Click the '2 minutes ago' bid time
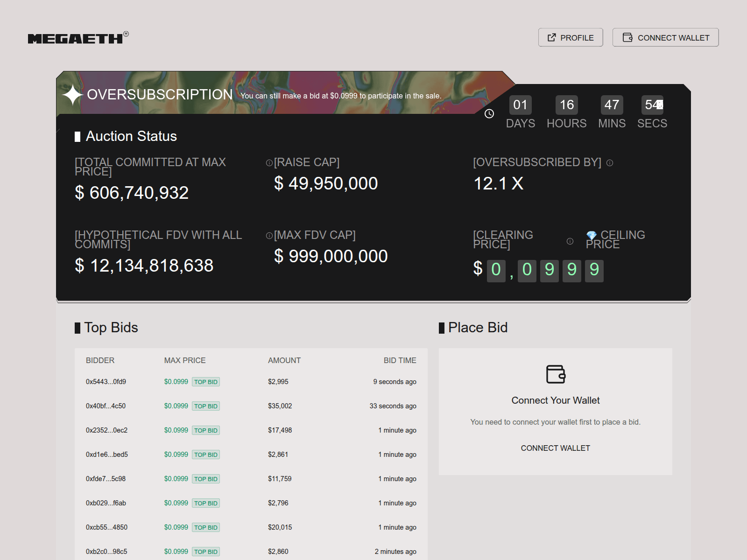The height and width of the screenshot is (560, 747). point(395,552)
